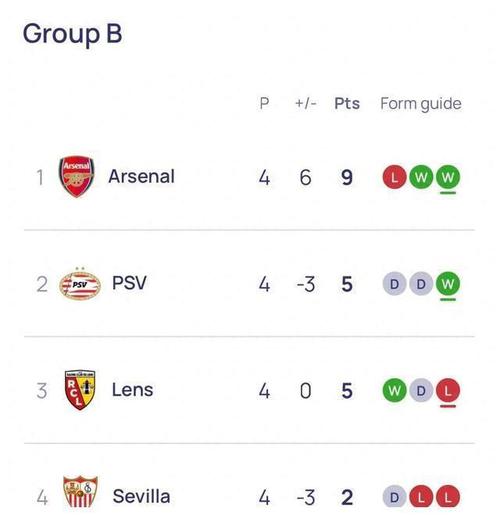Select Lens's green W form badge
The width and height of the screenshot is (500, 515).
[x=394, y=390]
